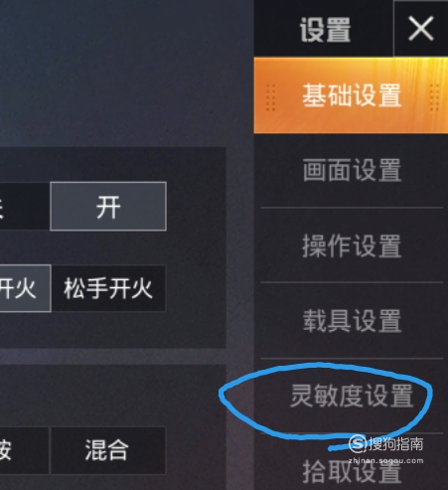The image size is (448, 490).
Task: Choose the cut-off 开火 option on the left
Action: click(x=25, y=288)
